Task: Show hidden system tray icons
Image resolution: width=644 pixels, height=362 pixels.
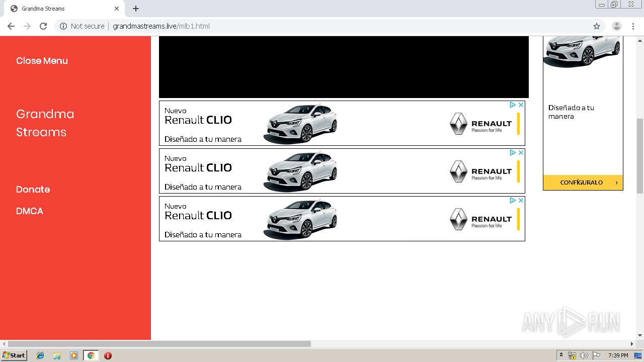Action: coord(561,355)
